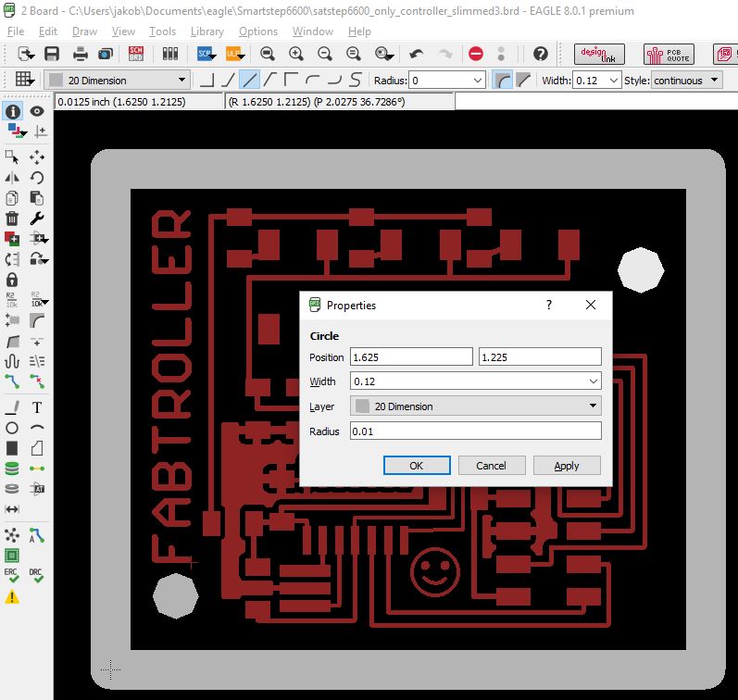The width and height of the screenshot is (738, 700).
Task: Switch to schematic via SCH/BRD icon
Action: (135, 54)
